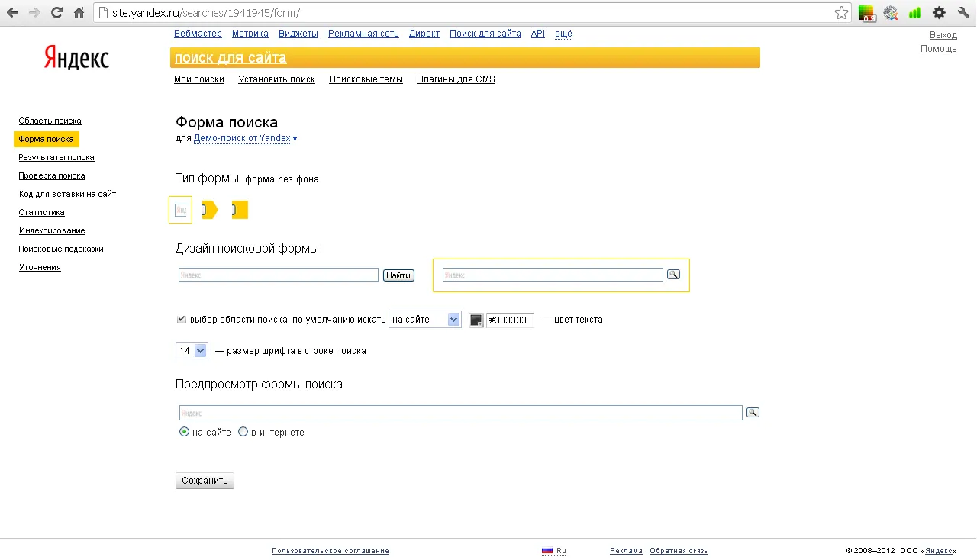
Task: Click the preview search input field
Action: 461,413
